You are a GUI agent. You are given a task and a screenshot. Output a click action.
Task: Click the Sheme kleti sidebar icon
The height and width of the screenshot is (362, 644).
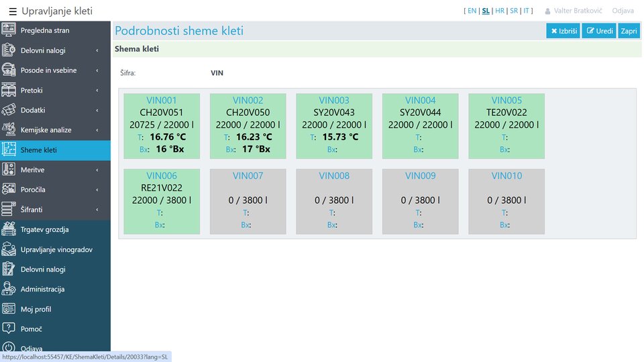tap(9, 149)
